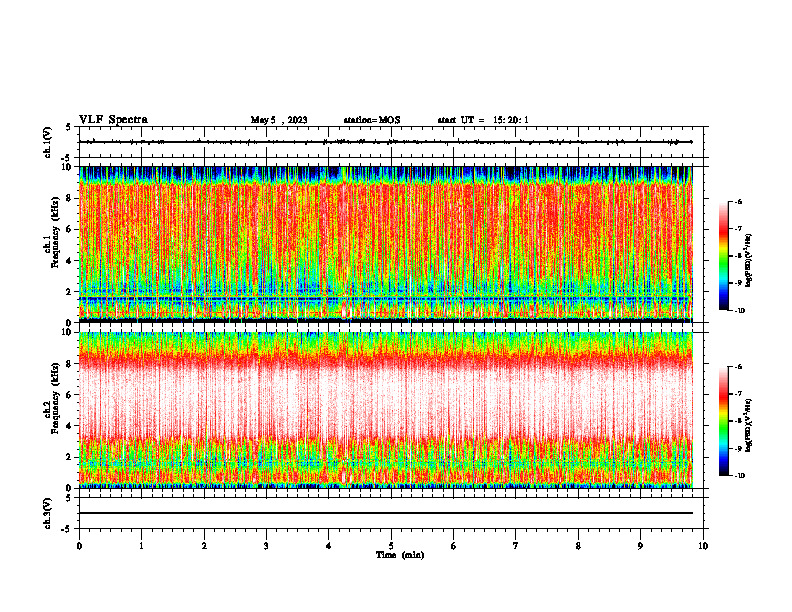This screenshot has height=612, width=792.
Task: Click time axis tick label "4"
Action: point(329,546)
